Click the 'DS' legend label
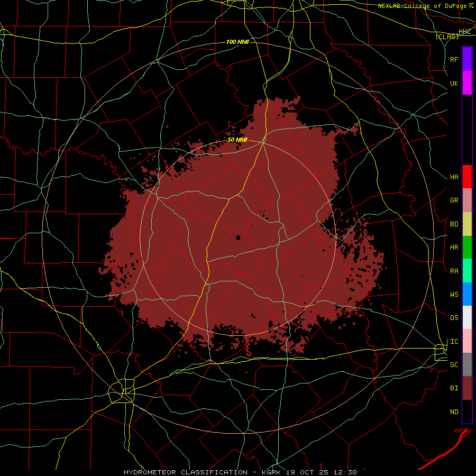This screenshot has width=476, height=476. coord(454,318)
